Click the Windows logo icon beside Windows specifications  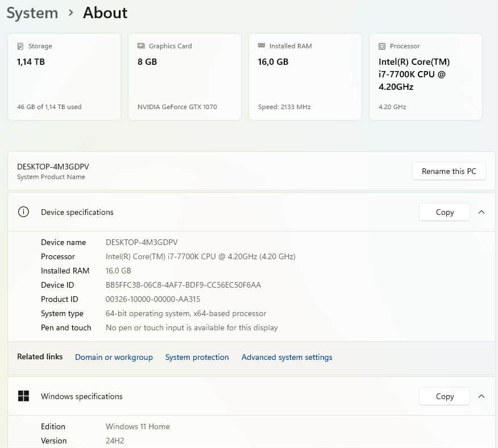coord(23,396)
